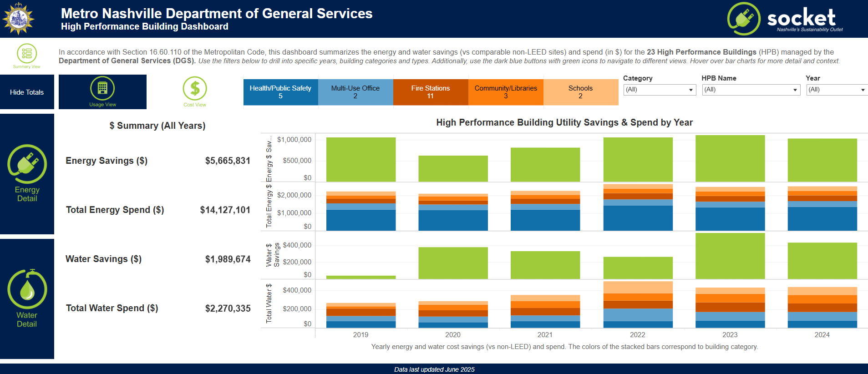
Task: Click the 'Data last updated June 2025' text
Action: [x=434, y=369]
